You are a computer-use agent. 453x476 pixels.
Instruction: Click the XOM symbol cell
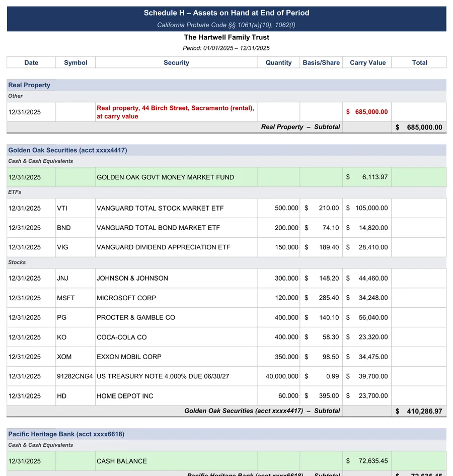coord(75,357)
